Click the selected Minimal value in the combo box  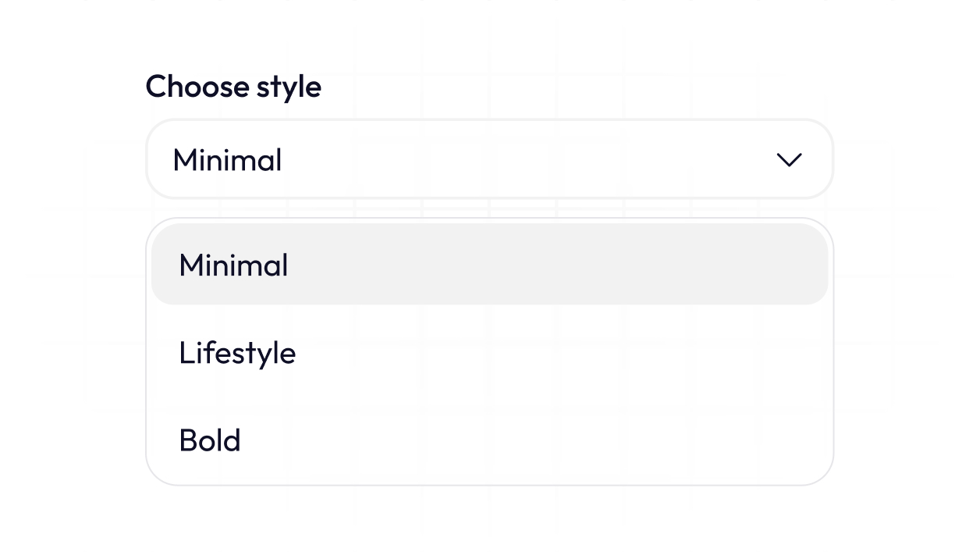pos(227,160)
